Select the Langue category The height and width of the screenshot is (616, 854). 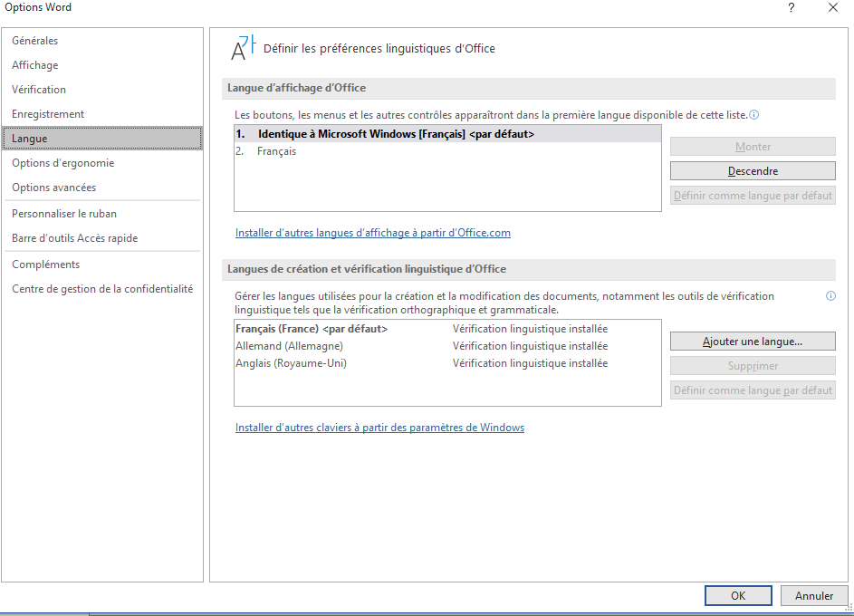[102, 139]
